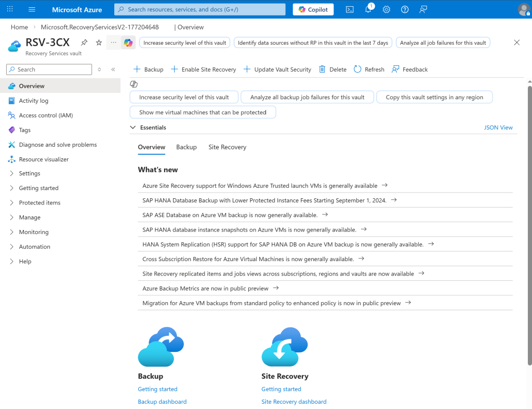
Task: Open Cloud Shell from the top bar
Action: [x=350, y=9]
